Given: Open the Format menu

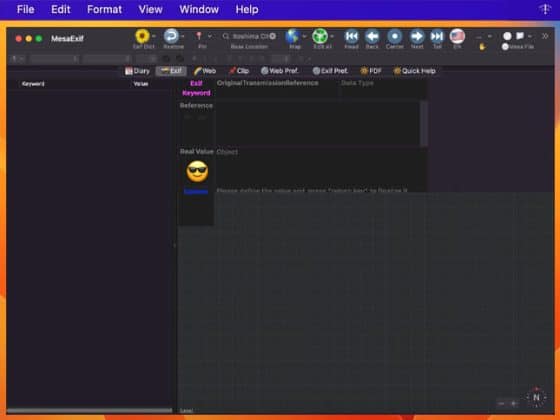Looking at the screenshot, I should pyautogui.click(x=104, y=9).
